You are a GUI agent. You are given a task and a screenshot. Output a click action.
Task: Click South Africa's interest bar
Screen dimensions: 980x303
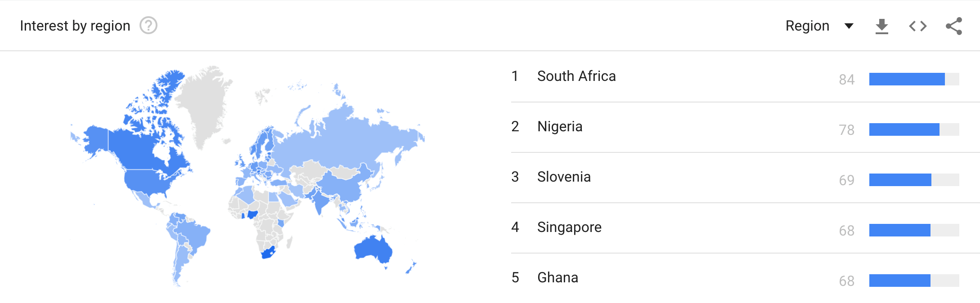coord(907,79)
